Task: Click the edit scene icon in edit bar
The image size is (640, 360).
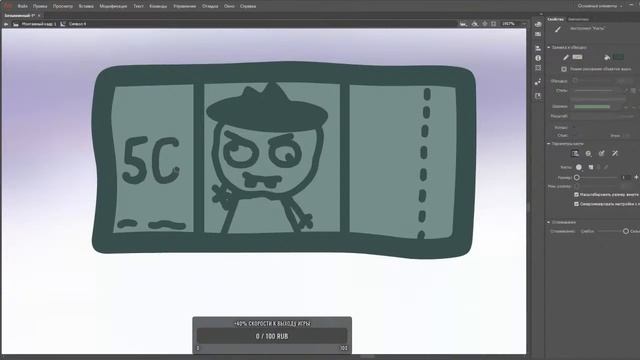Action: [463, 24]
